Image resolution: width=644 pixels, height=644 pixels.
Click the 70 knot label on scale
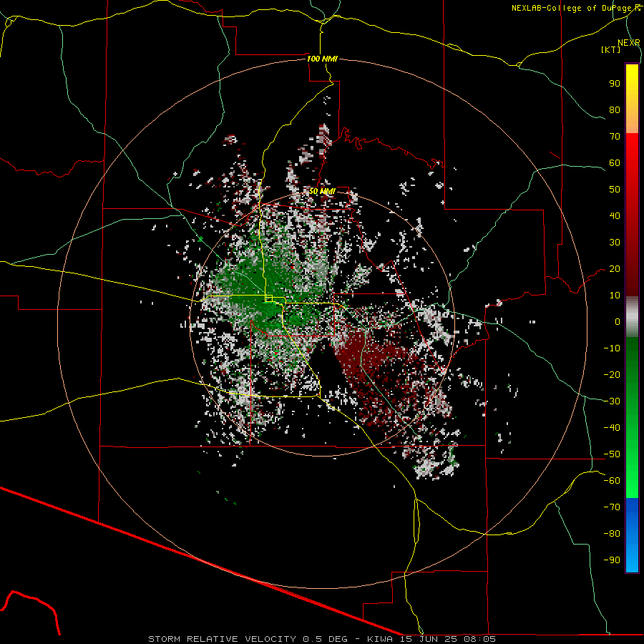pos(615,137)
